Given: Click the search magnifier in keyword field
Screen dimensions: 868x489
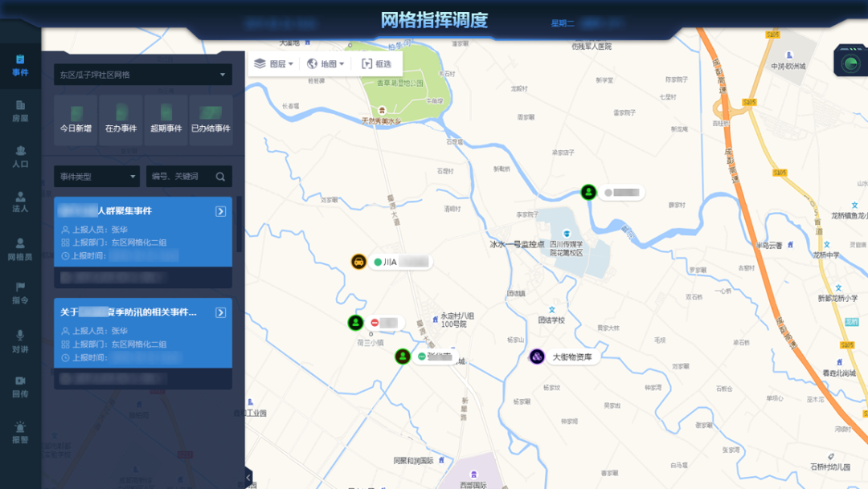Looking at the screenshot, I should 220,177.
